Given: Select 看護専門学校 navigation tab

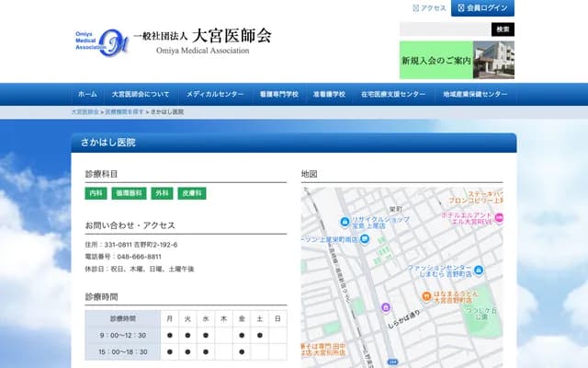Looking at the screenshot, I should (279, 95).
